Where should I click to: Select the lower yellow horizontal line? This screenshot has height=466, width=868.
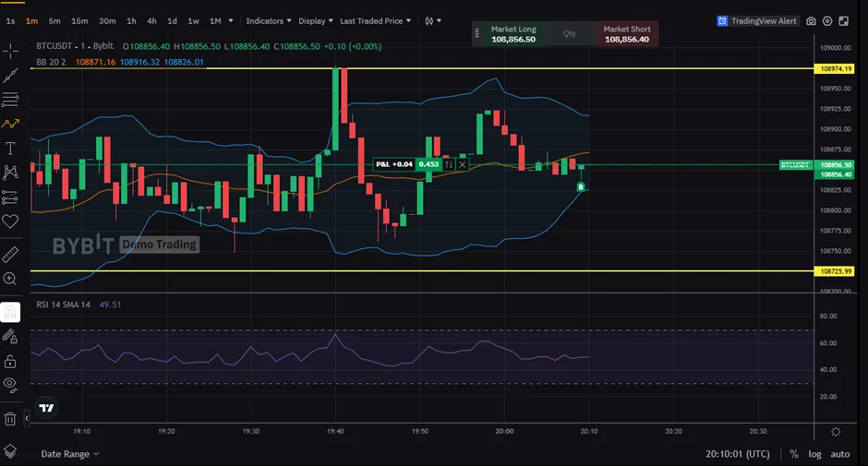point(422,271)
